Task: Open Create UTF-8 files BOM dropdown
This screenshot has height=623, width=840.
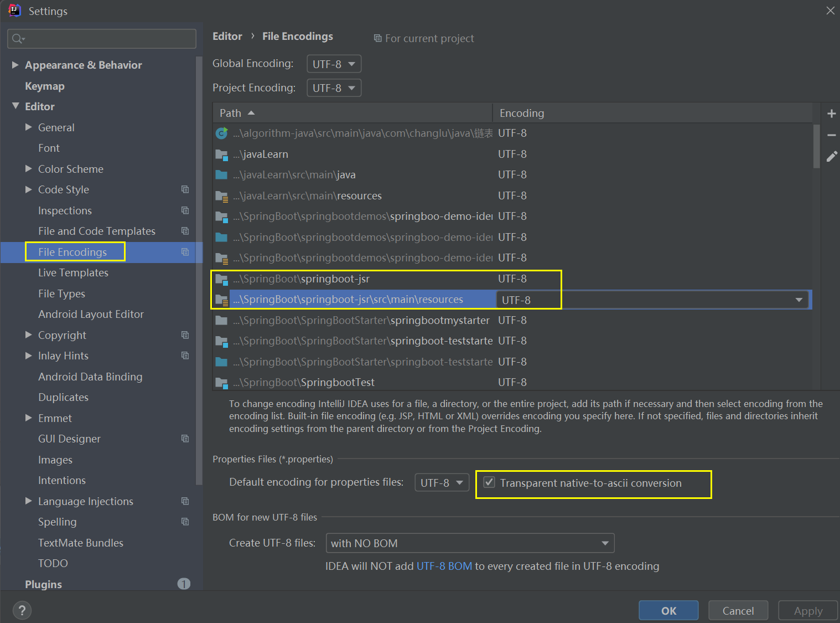Action: click(470, 543)
